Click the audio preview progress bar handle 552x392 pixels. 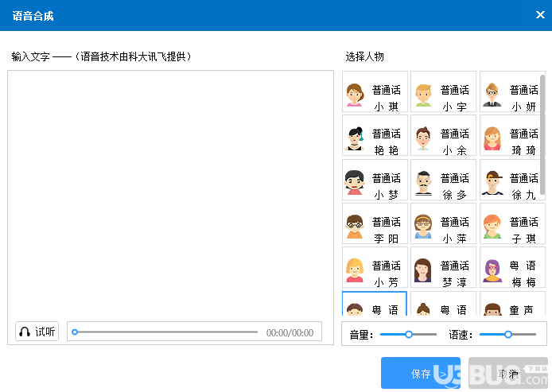75,332
